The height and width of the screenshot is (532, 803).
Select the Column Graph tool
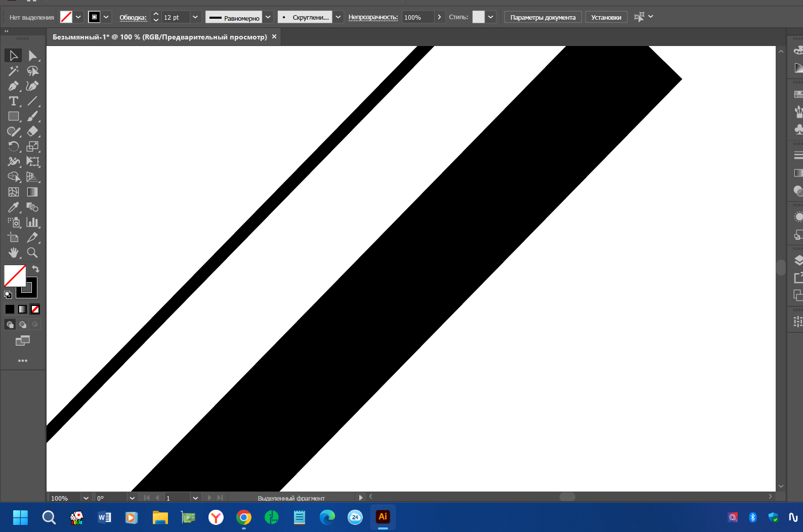point(32,223)
